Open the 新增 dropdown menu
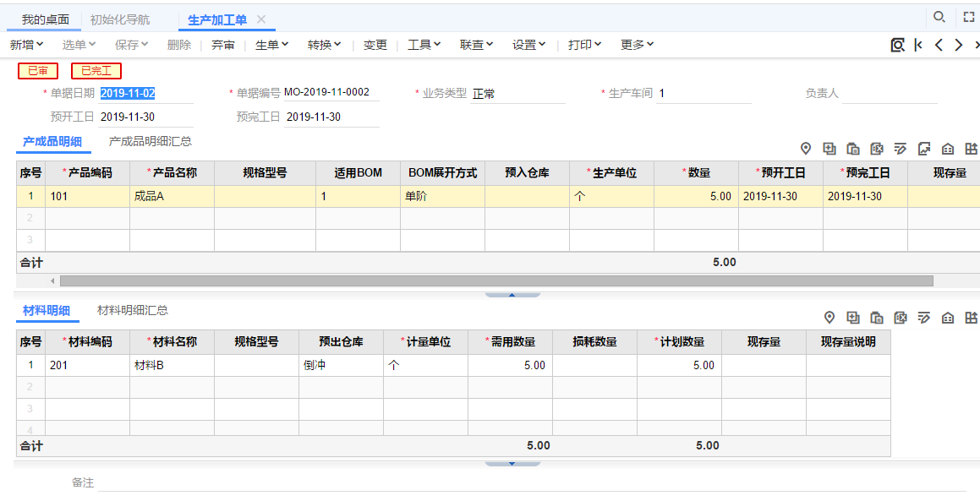 27,45
